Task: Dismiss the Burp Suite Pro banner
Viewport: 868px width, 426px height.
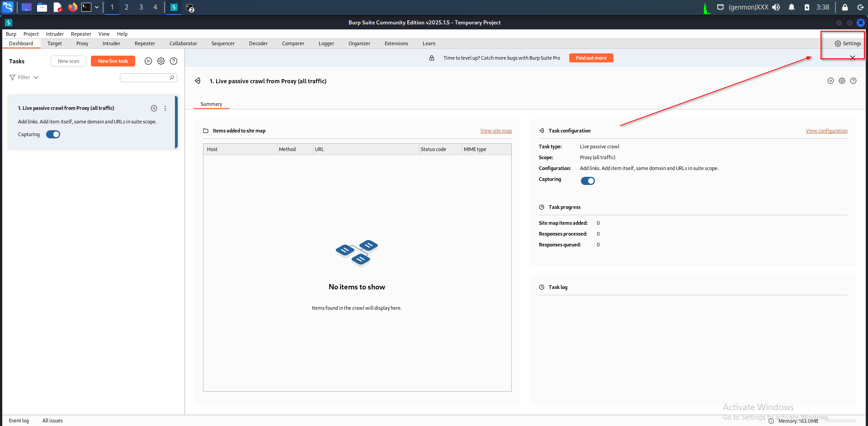Action: pos(853,58)
